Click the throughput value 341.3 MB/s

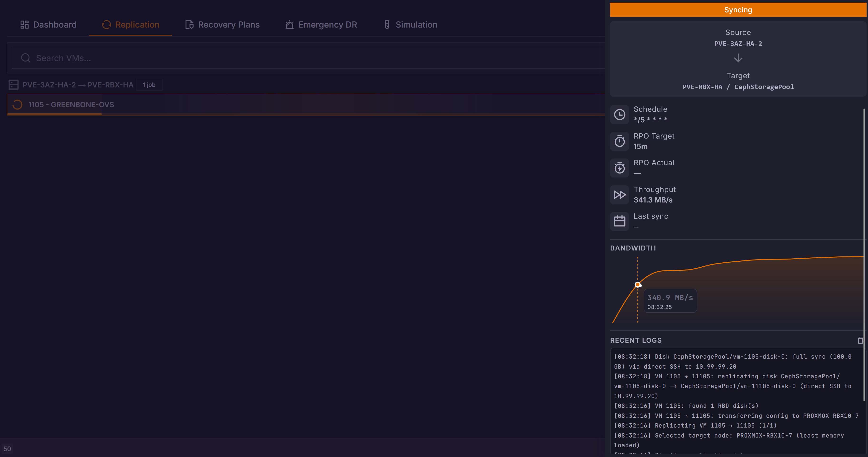(653, 200)
